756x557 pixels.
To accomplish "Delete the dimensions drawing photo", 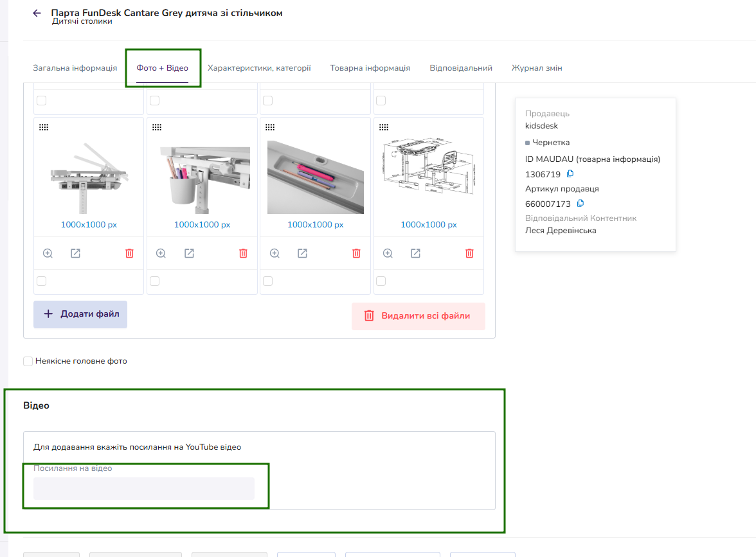I will 469,253.
